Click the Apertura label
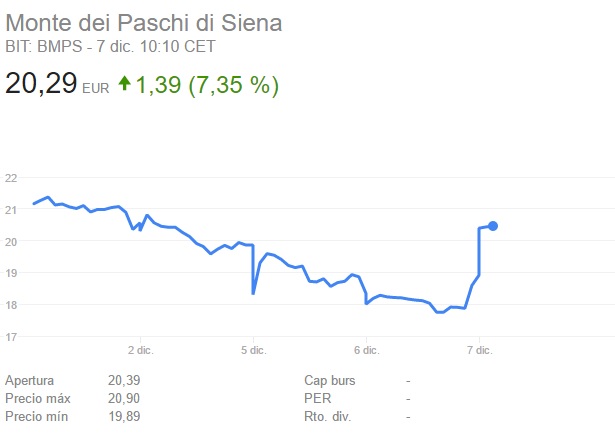 31,381
